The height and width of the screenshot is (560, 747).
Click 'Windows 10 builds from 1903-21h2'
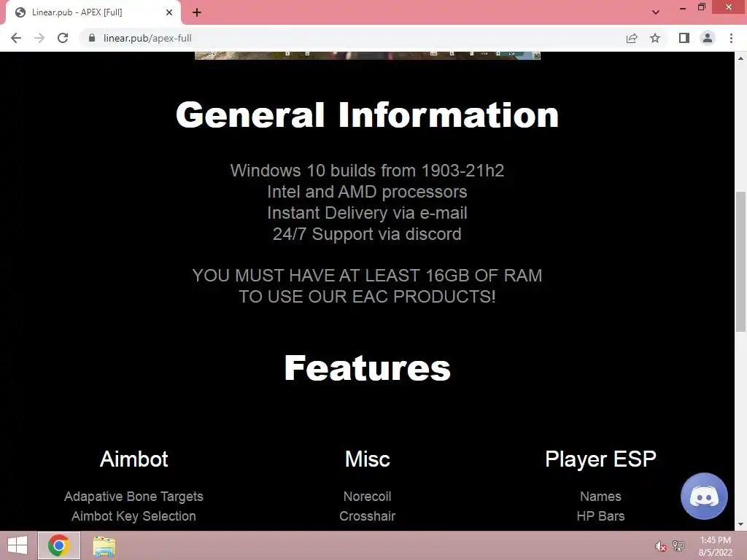click(368, 171)
